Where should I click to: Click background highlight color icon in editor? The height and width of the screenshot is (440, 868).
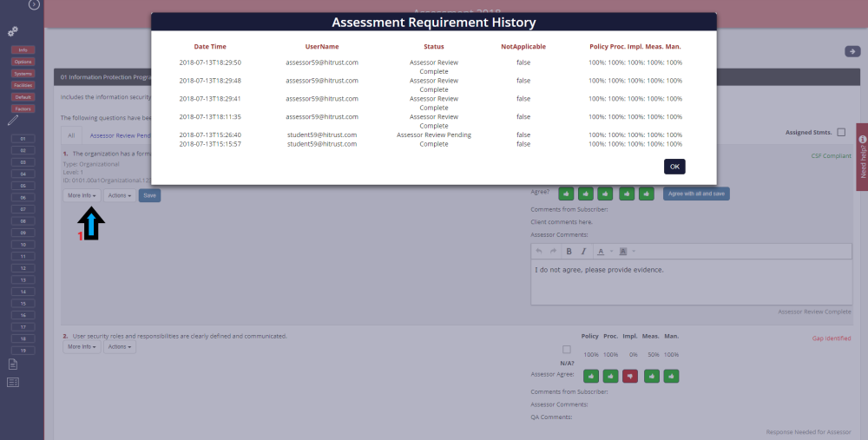coord(622,252)
